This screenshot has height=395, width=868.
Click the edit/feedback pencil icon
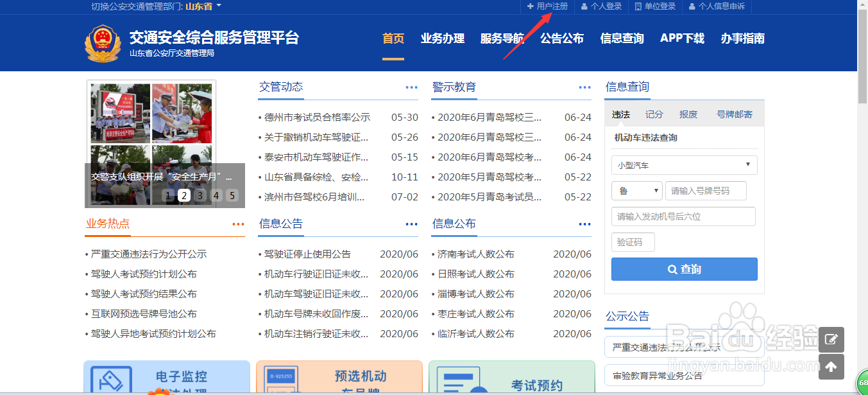coord(831,339)
